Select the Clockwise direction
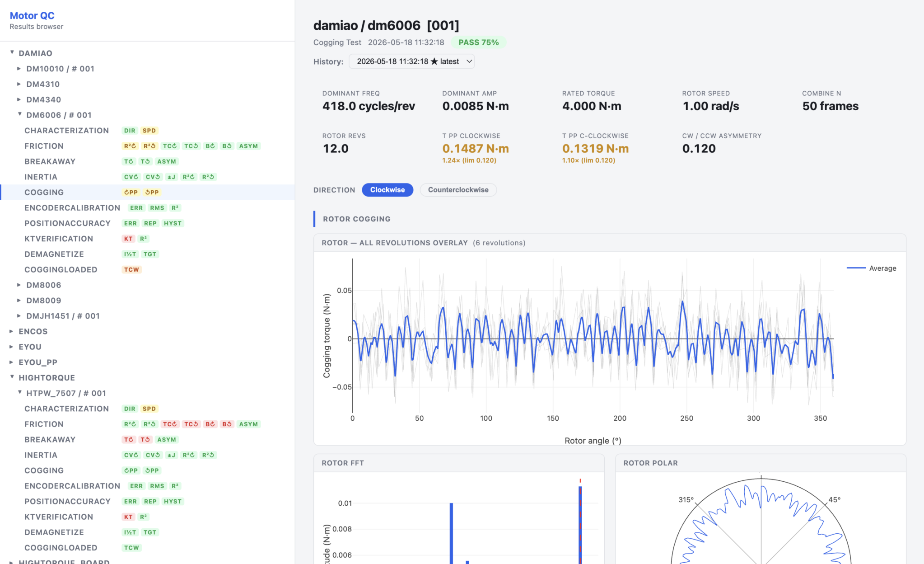 click(x=387, y=190)
